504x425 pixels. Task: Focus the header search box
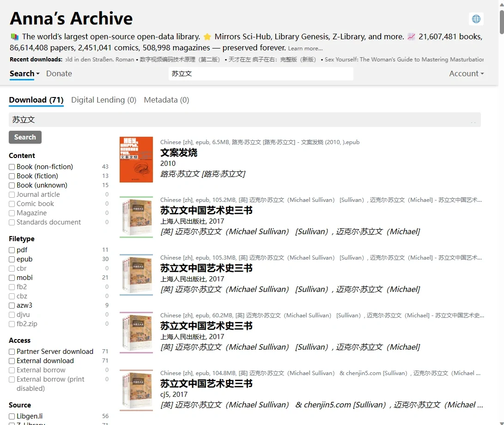pyautogui.click(x=261, y=73)
